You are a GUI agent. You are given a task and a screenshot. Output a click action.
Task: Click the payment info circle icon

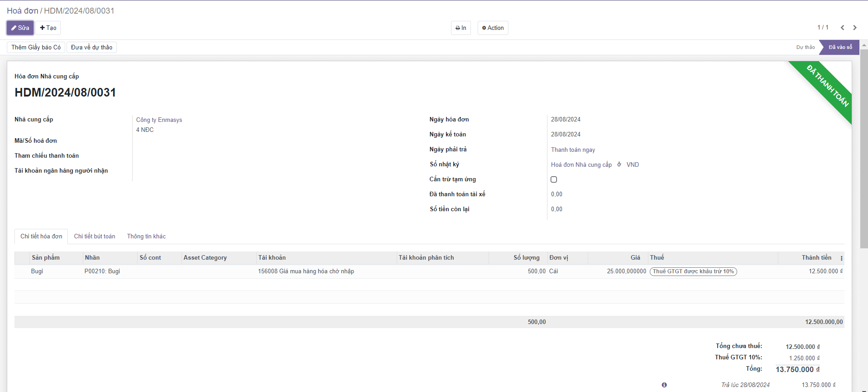[664, 385]
